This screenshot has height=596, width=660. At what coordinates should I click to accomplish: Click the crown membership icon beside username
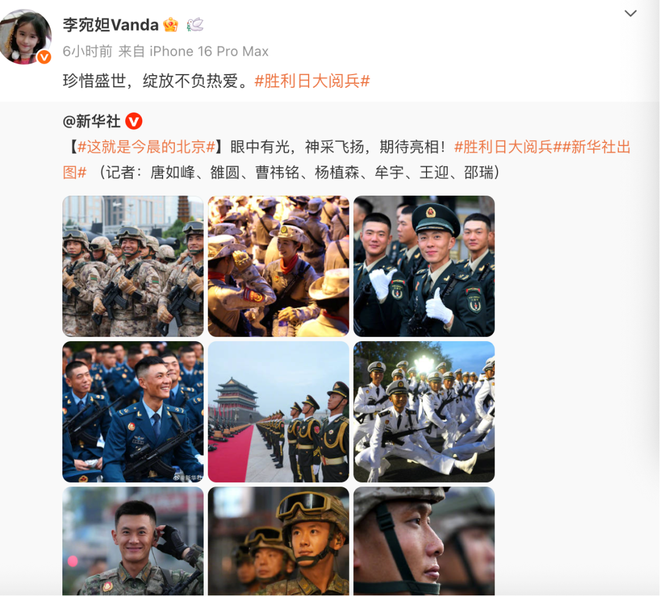coord(170,25)
